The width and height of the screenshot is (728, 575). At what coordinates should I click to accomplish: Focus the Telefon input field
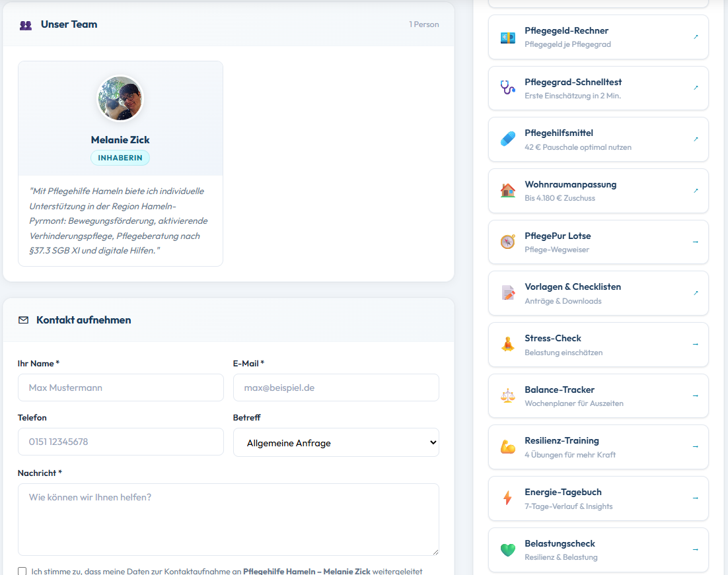point(121,442)
